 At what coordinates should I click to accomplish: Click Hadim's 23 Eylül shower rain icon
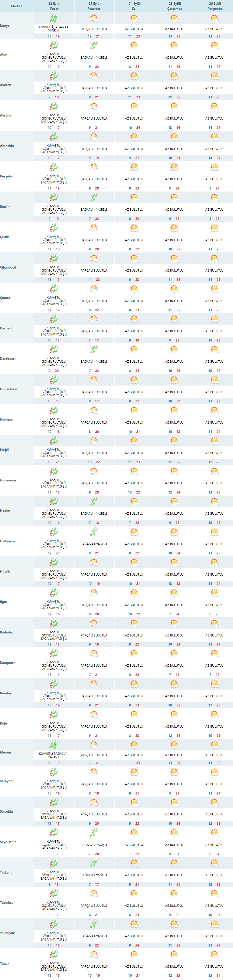[x=94, y=501]
